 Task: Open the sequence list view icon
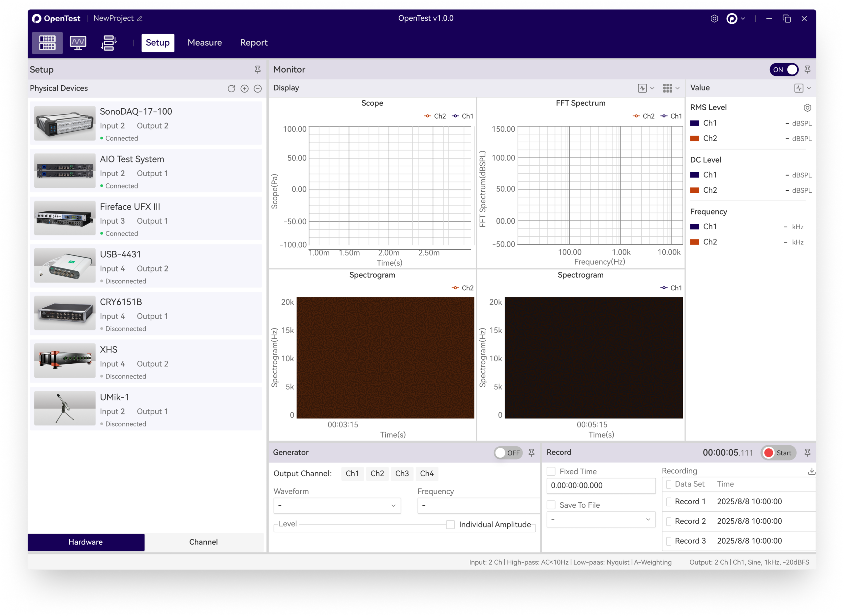click(108, 42)
